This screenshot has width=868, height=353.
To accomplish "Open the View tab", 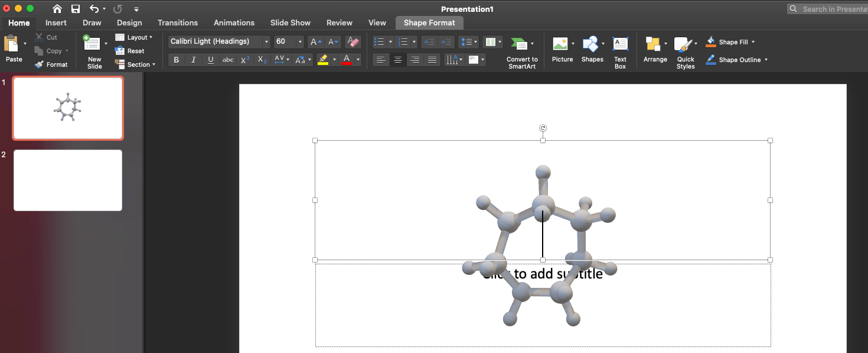I will 377,22.
